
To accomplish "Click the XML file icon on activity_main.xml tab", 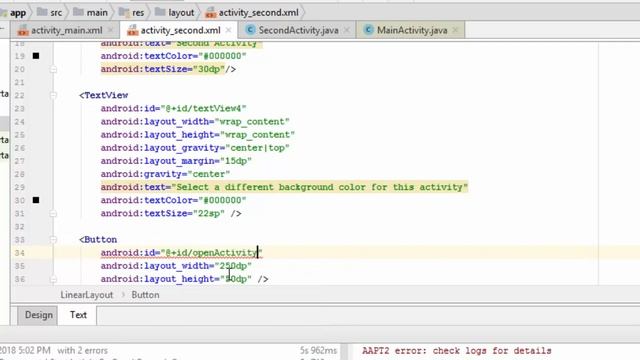I will (x=23, y=31).
